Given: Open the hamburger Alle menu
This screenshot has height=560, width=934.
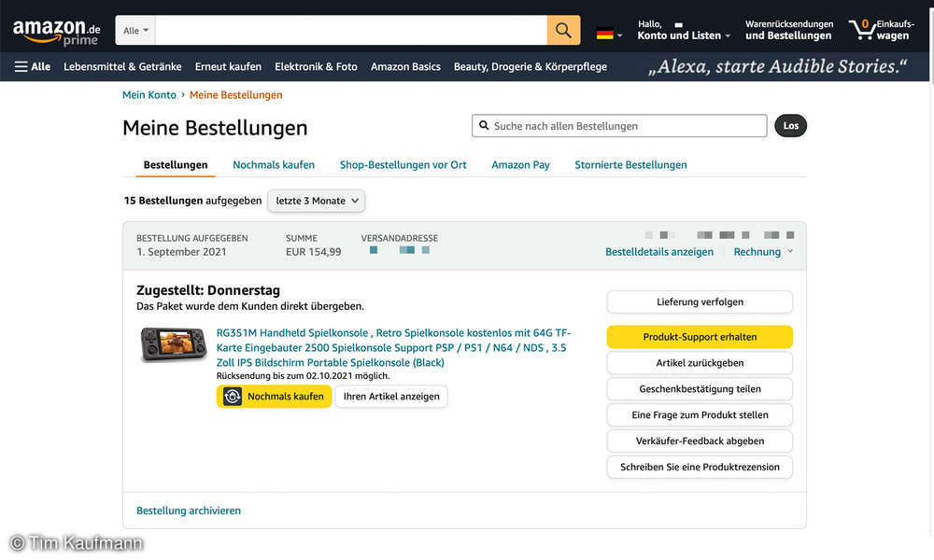Looking at the screenshot, I should point(33,67).
